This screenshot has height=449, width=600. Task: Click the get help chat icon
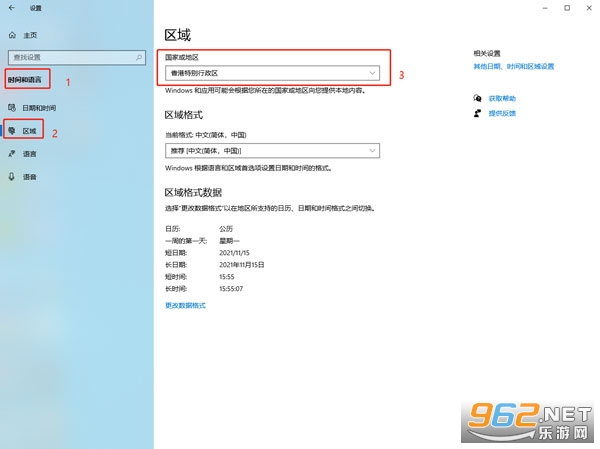477,98
